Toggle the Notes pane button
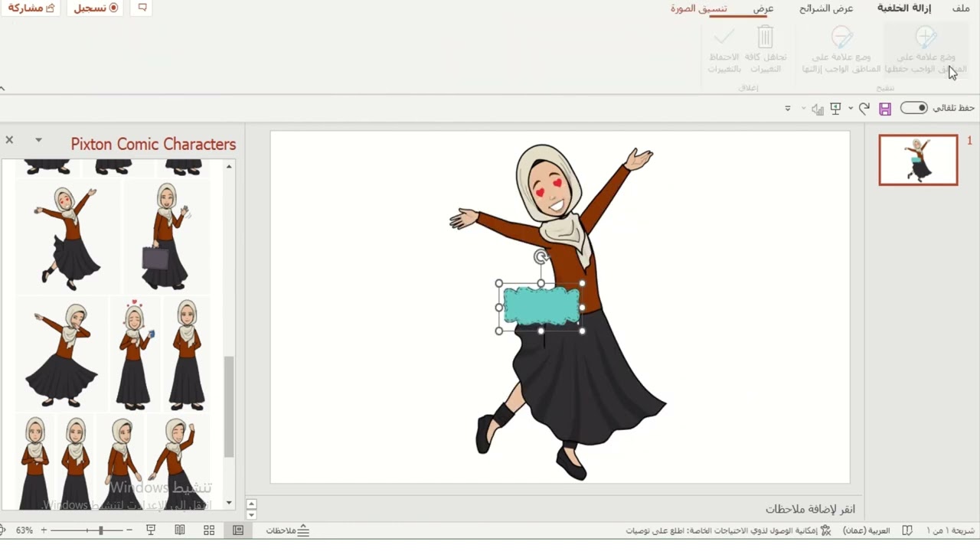 click(288, 530)
